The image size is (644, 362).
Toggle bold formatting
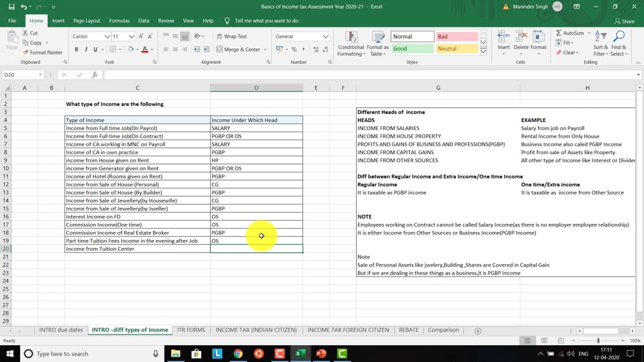[x=76, y=50]
